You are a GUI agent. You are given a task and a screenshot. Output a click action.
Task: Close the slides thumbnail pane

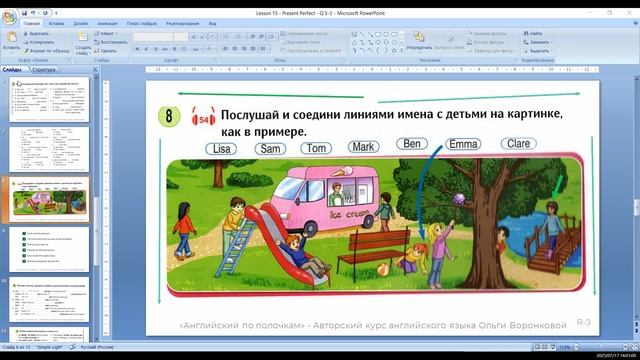coord(95,70)
